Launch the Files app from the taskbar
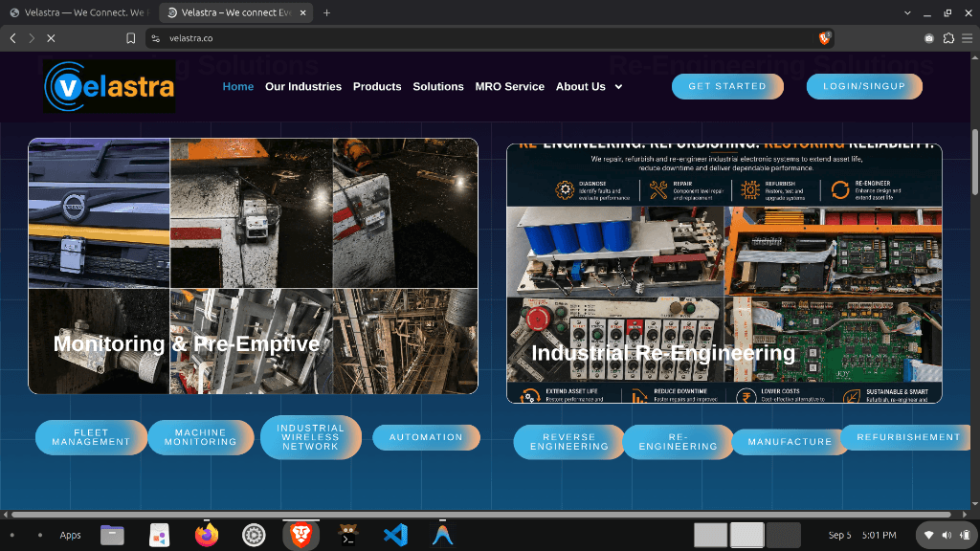Screen dimensions: 980x551 pos(113,536)
